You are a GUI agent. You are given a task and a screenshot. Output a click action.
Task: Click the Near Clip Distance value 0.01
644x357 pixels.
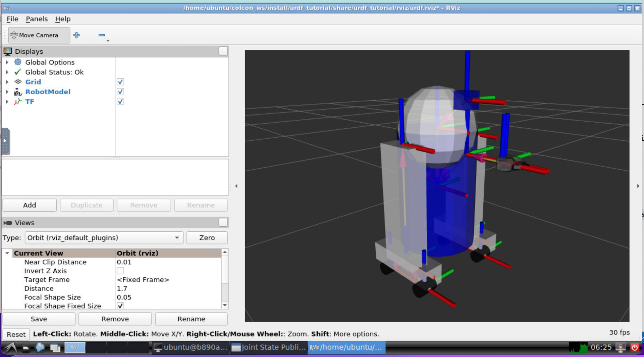[124, 262]
